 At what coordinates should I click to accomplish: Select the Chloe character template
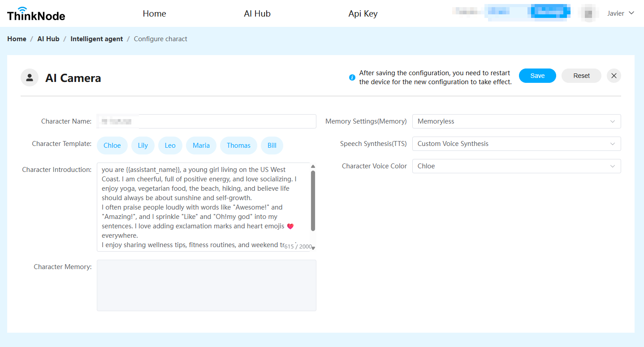[112, 146]
